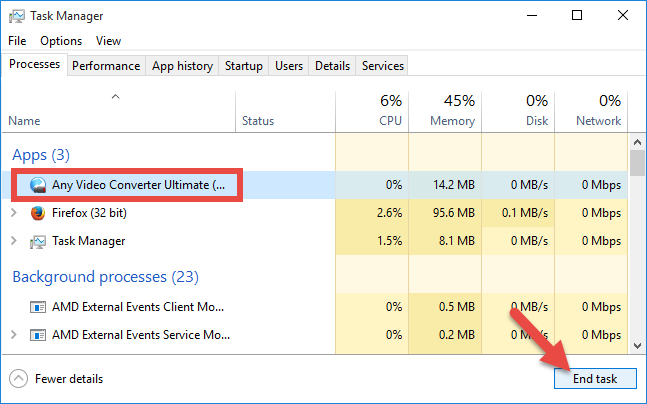Click the End task button
Image resolution: width=647 pixels, height=404 pixels.
point(595,379)
